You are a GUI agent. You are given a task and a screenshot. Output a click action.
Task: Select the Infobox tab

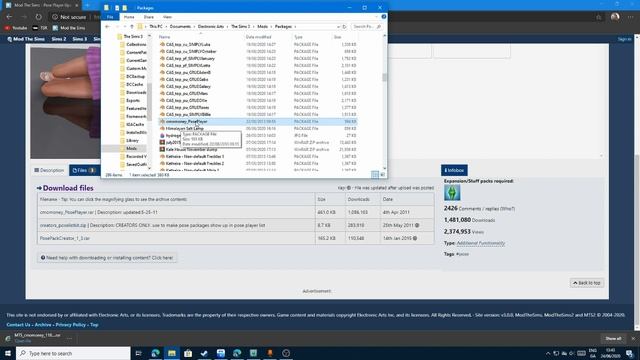pyautogui.click(x=454, y=170)
